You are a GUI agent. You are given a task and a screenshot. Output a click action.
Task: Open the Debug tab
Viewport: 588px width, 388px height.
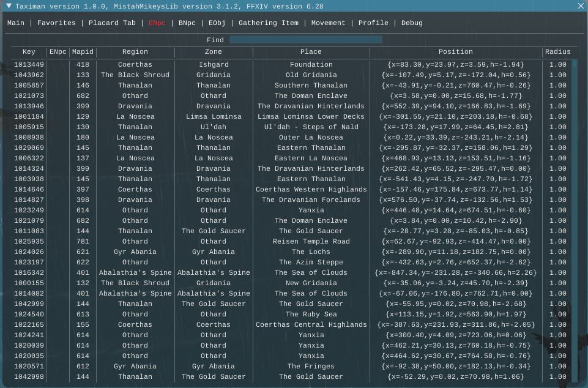pyautogui.click(x=412, y=23)
